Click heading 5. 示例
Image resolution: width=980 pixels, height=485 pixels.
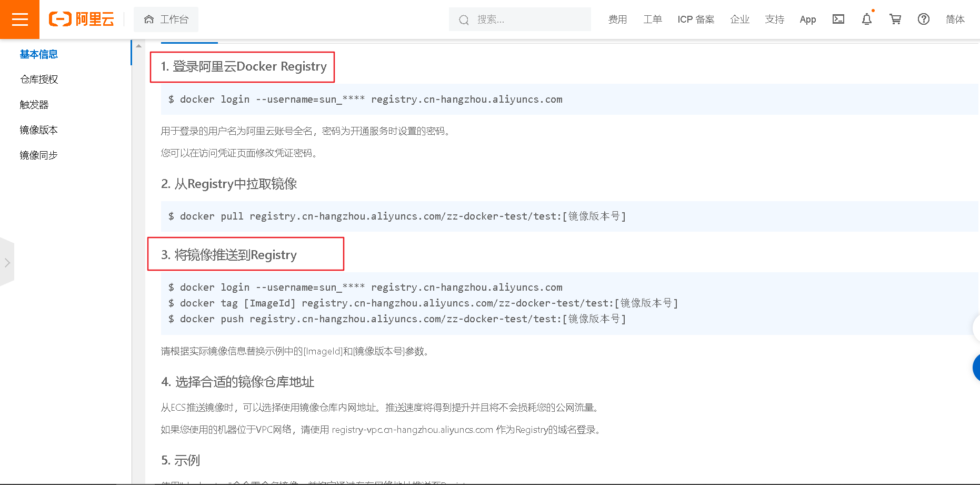point(181,460)
